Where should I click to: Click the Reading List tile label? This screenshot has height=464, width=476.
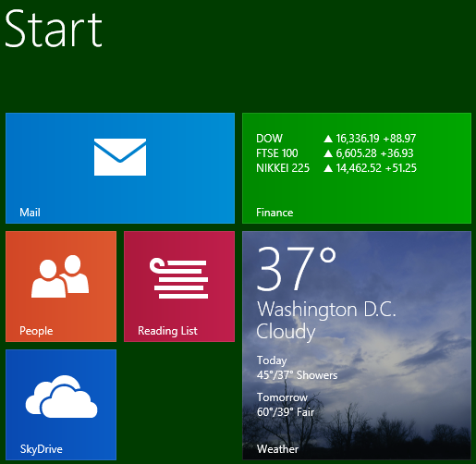pyautogui.click(x=167, y=331)
